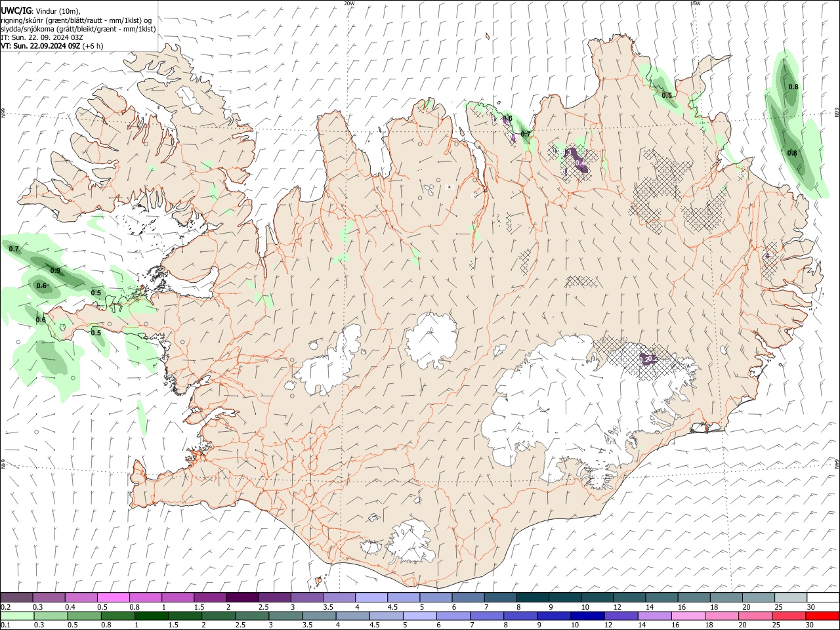Click the bright pink swatch in the top legend row
This screenshot has width=840, height=630.
coord(114,598)
